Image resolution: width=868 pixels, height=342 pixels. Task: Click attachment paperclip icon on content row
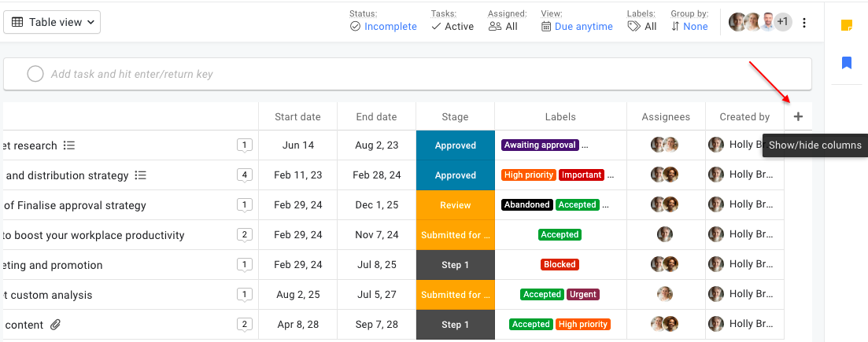click(55, 325)
